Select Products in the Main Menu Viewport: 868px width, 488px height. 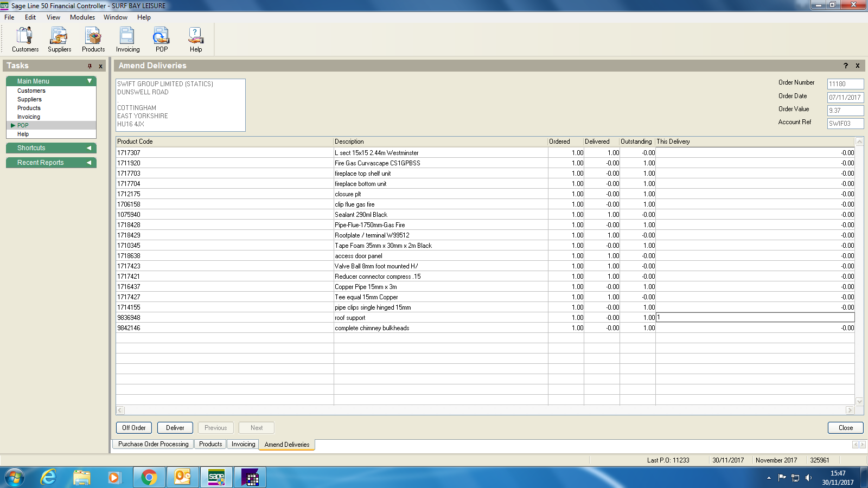point(29,108)
